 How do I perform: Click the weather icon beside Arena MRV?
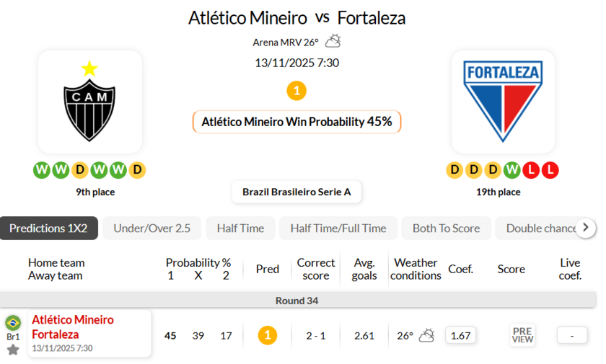coord(333,41)
